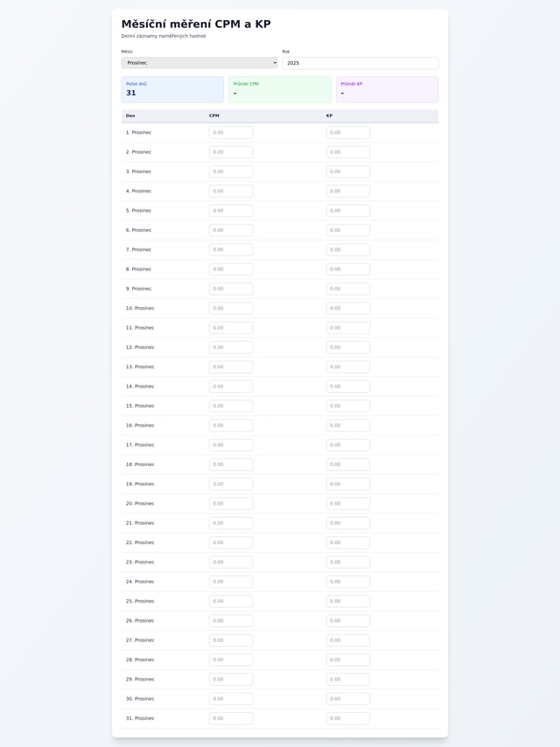Image resolution: width=560 pixels, height=747 pixels.
Task: Focus the KP input for 5. Prosinec
Action: (x=348, y=211)
